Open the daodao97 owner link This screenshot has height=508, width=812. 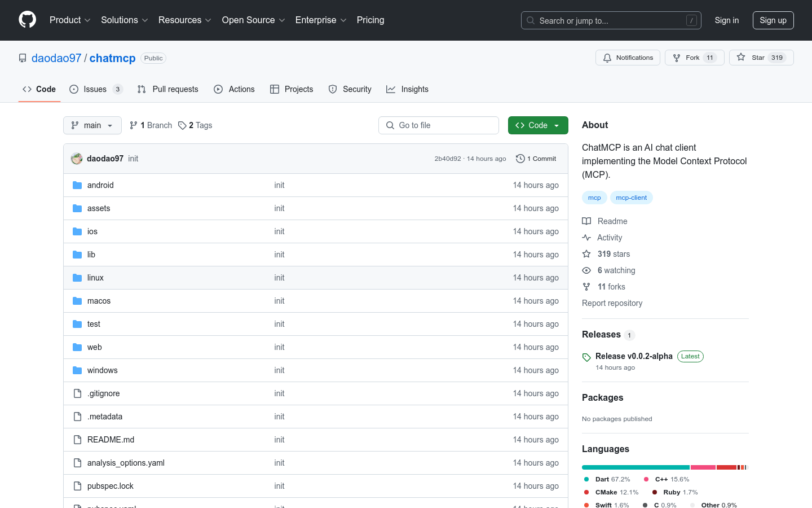(56, 58)
